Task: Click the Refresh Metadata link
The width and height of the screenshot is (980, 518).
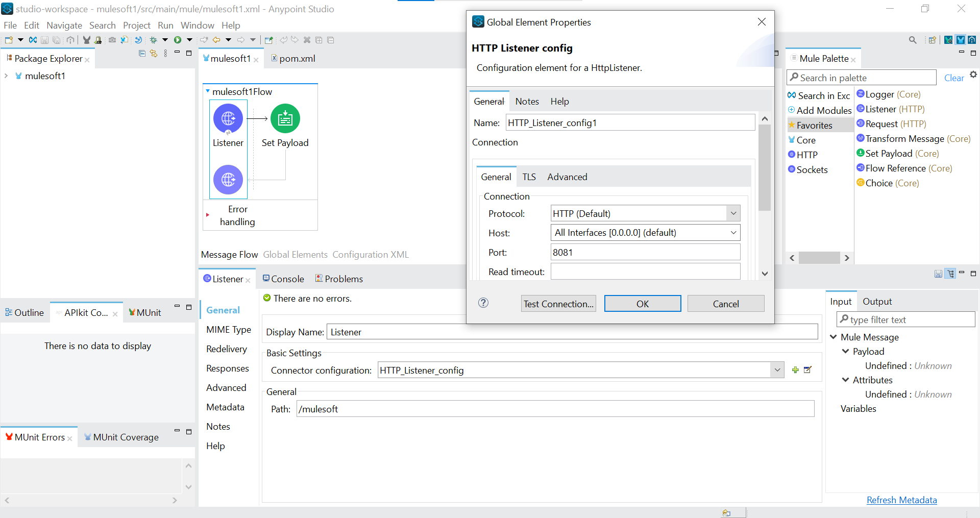Action: (x=901, y=500)
